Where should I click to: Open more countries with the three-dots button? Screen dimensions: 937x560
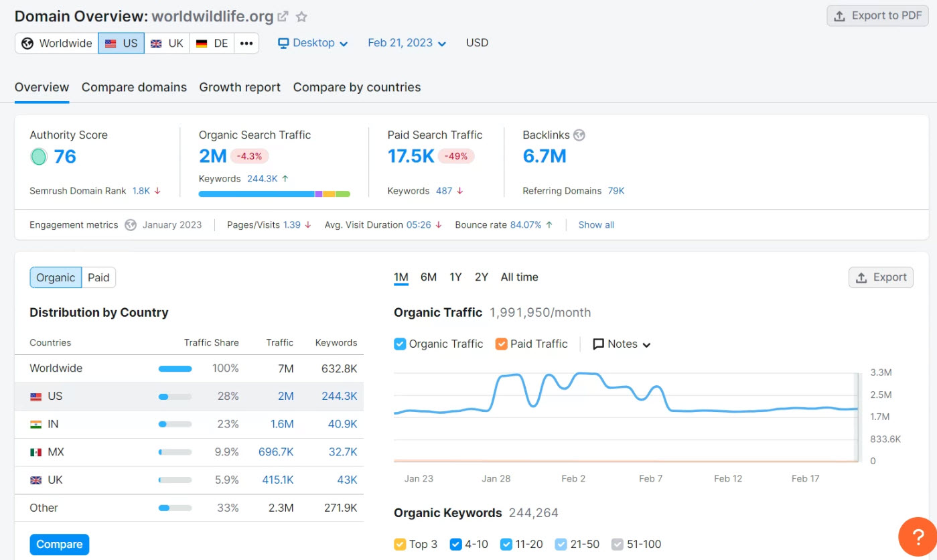point(246,43)
